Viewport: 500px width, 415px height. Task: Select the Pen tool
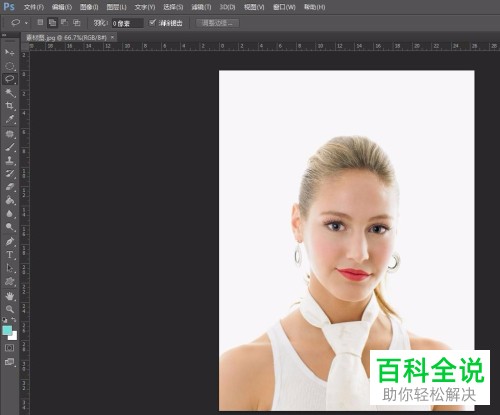point(10,241)
